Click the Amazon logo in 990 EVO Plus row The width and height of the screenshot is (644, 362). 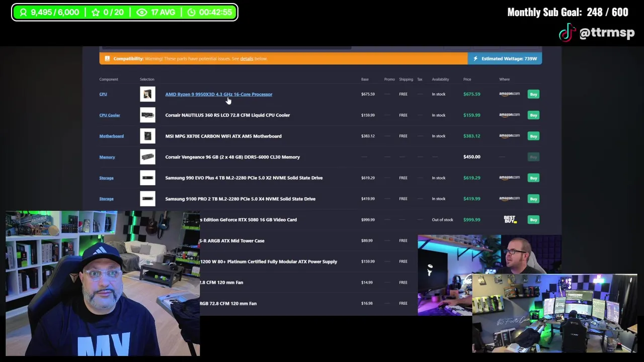[x=509, y=177]
